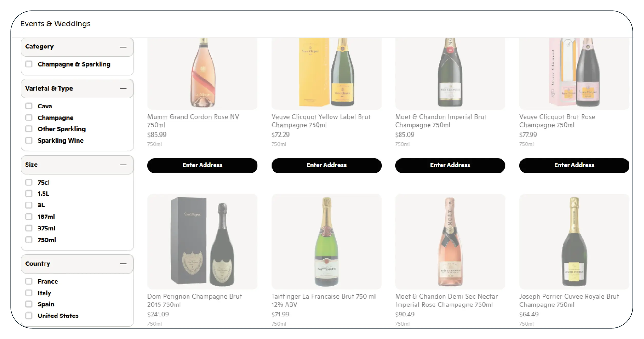The height and width of the screenshot is (339, 644).
Task: View the Dom Perignon boxed bottle image
Action: click(x=202, y=241)
